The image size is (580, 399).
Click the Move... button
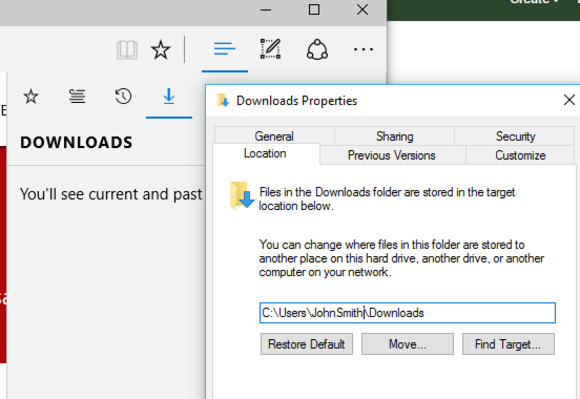[x=407, y=344]
